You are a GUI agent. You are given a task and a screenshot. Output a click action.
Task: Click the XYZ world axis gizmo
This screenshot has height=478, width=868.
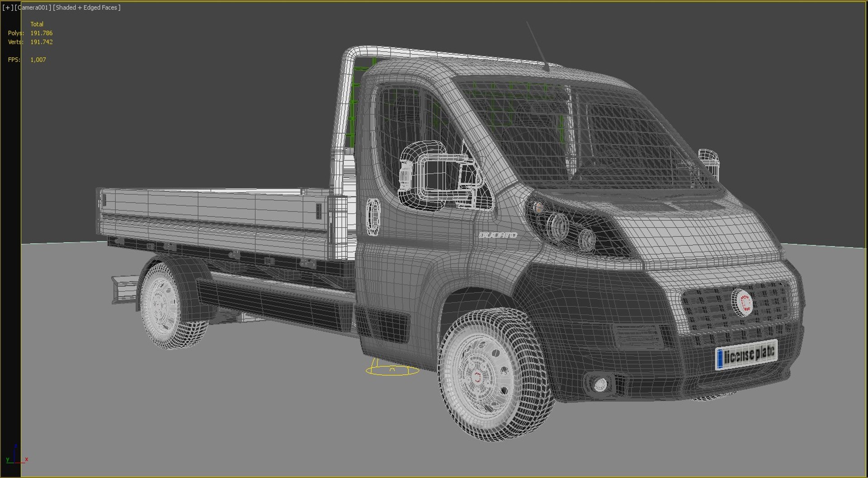(17, 454)
